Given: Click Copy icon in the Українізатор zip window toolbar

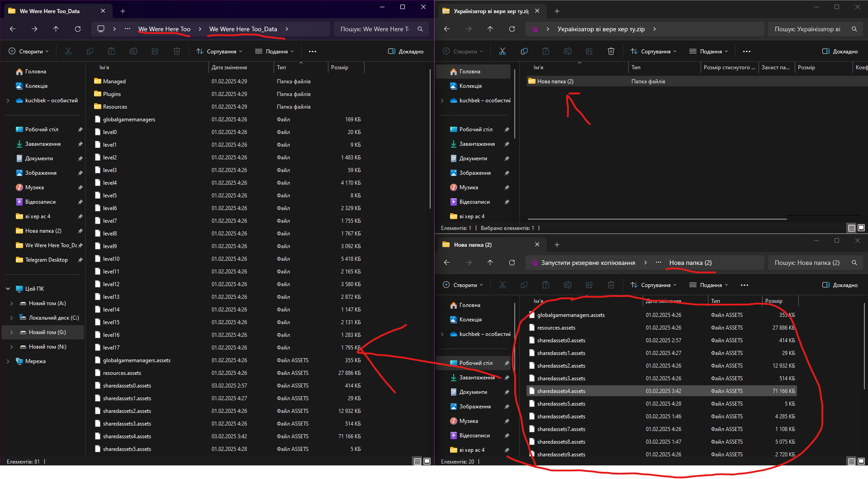Looking at the screenshot, I should [x=524, y=52].
